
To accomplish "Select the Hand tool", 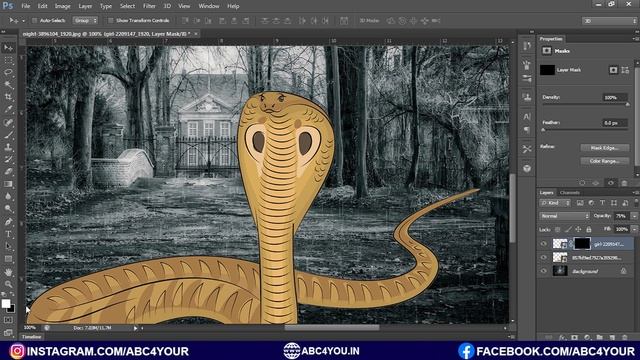I will [x=8, y=272].
